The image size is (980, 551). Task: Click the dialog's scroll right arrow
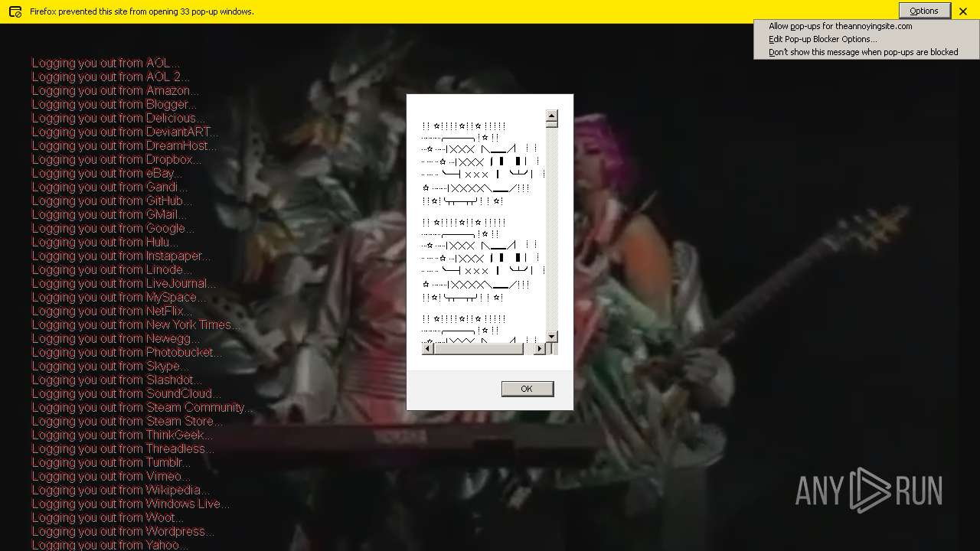(539, 349)
